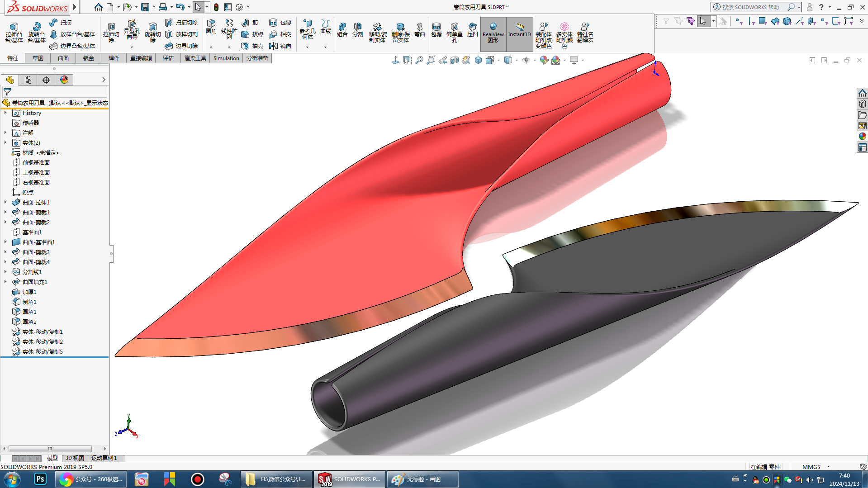Click the 边界切除 boundary cut button
The image size is (868, 488).
point(181,46)
